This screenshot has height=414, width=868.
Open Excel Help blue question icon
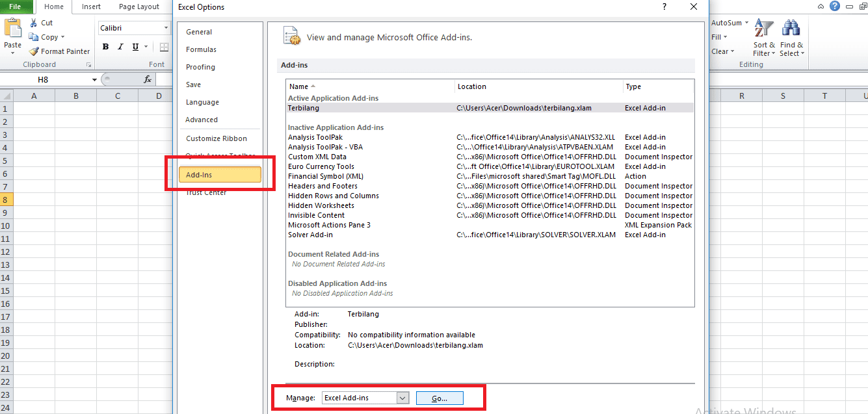[x=835, y=6]
